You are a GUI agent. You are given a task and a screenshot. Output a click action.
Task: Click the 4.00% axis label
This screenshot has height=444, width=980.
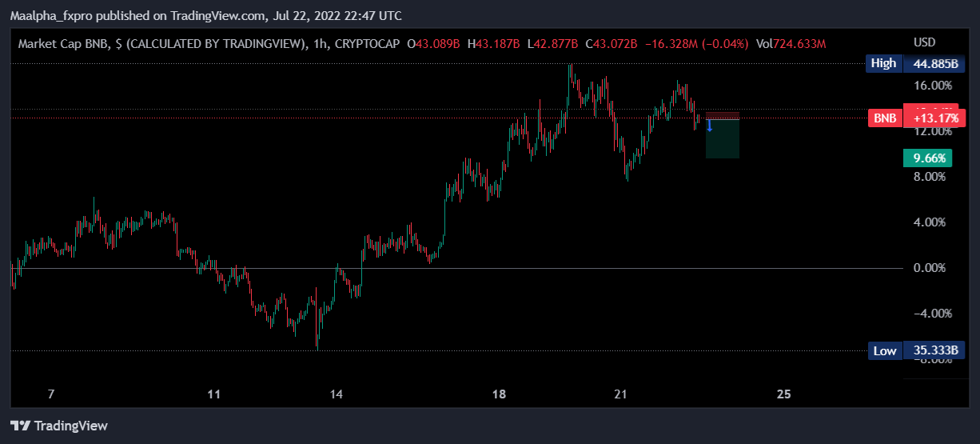(930, 222)
